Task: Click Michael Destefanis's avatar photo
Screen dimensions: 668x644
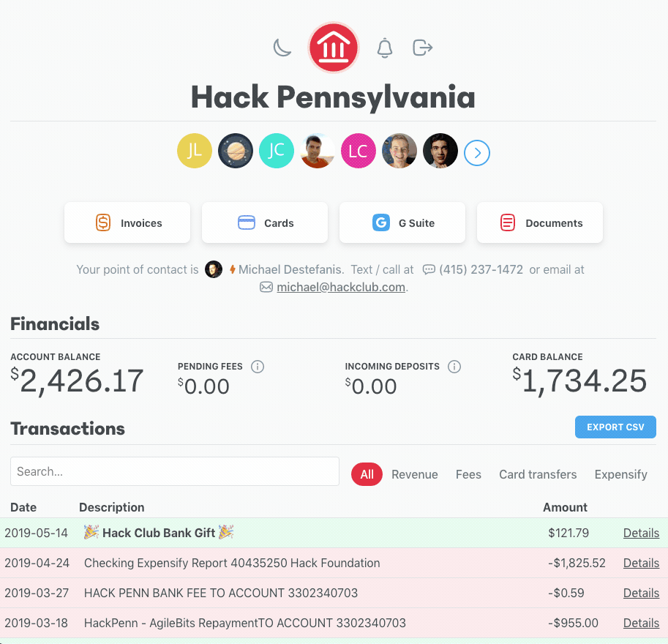Action: click(x=214, y=269)
